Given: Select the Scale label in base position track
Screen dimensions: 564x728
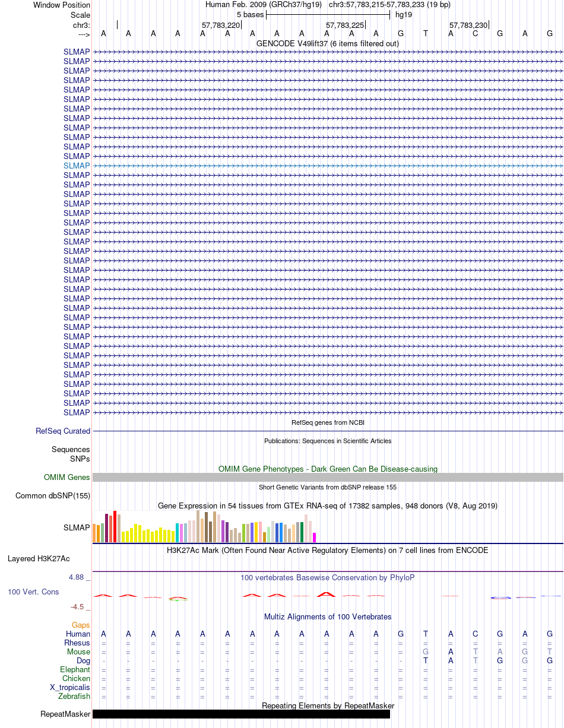Looking at the screenshot, I should coord(80,14).
